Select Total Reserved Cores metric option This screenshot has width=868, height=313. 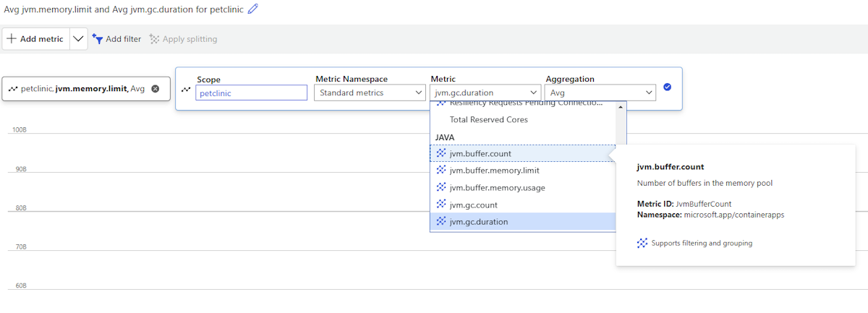[488, 119]
